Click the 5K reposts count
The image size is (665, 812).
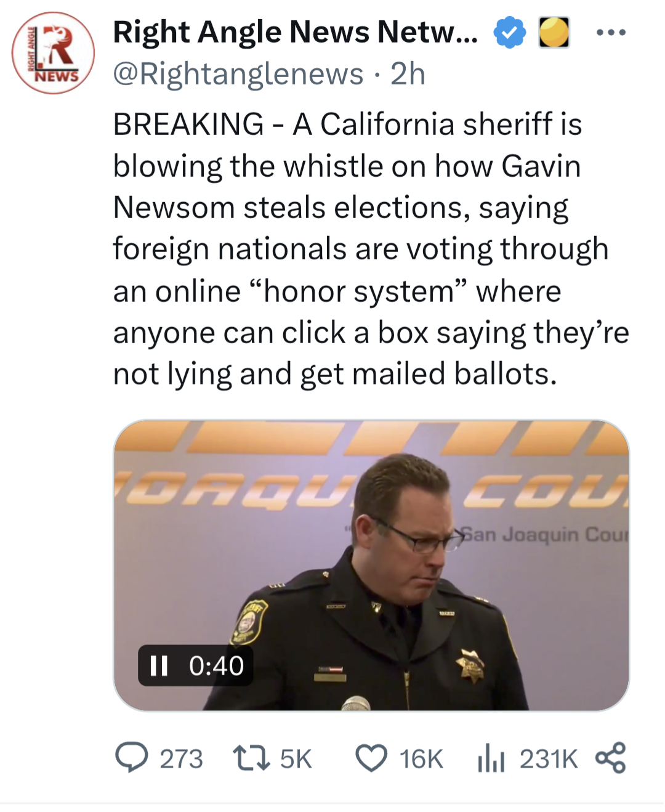point(296,759)
